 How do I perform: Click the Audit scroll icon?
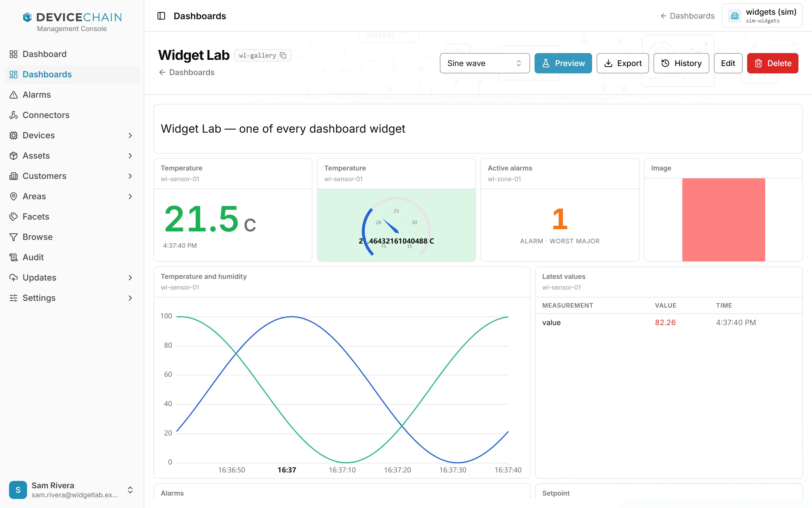pos(14,257)
